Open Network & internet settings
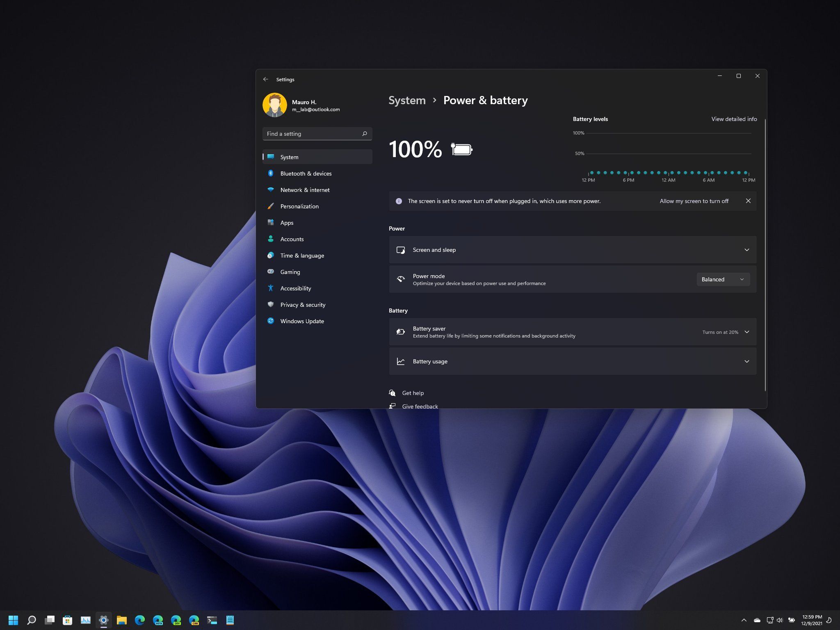Viewport: 840px width, 630px height. [x=317, y=190]
